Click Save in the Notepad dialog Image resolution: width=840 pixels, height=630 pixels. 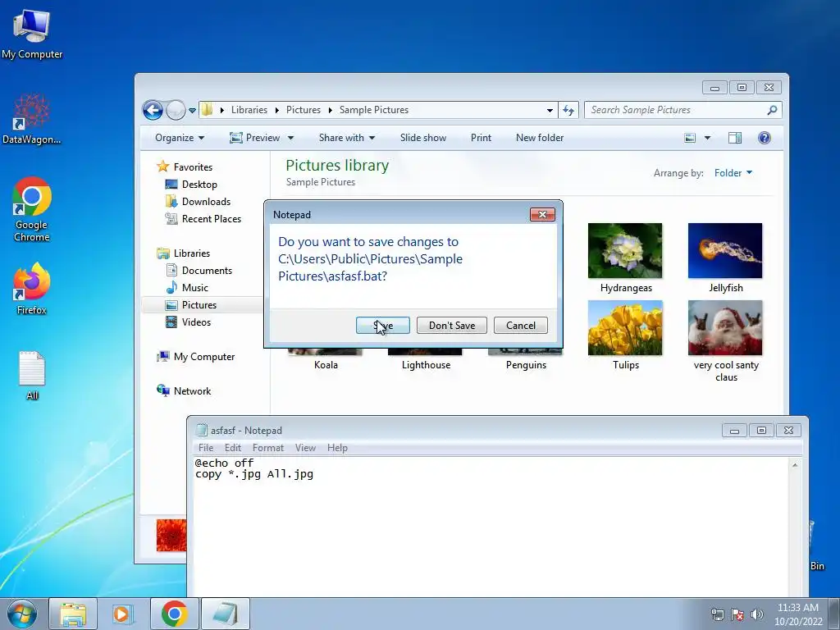point(382,325)
